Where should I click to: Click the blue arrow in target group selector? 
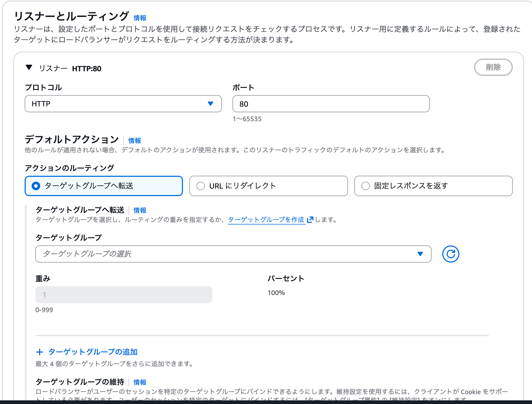[x=420, y=254]
